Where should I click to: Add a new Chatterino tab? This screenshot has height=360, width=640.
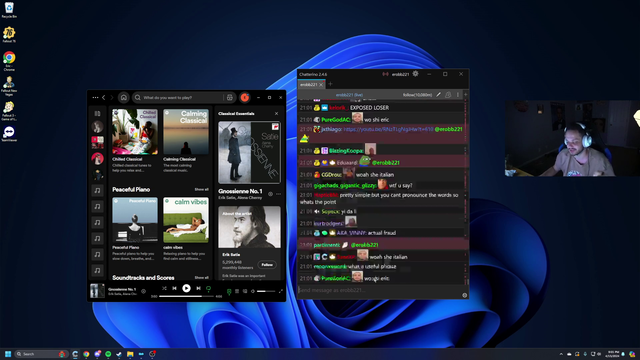coord(330,84)
